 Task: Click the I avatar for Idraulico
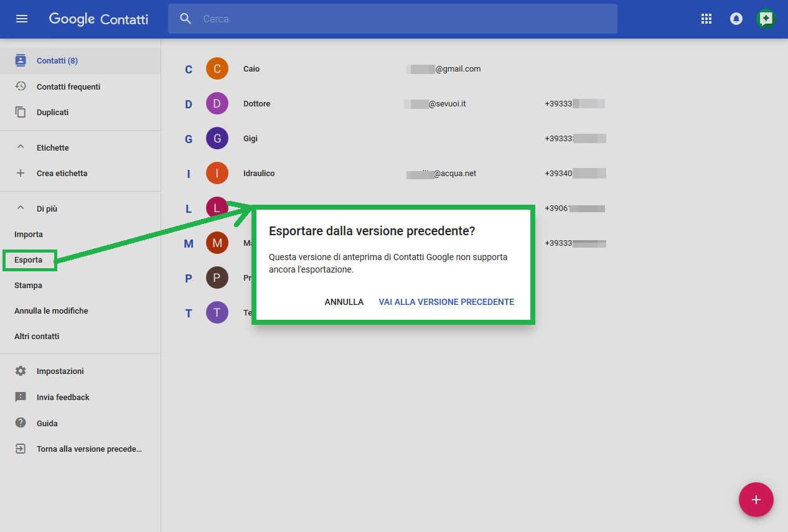pos(217,173)
